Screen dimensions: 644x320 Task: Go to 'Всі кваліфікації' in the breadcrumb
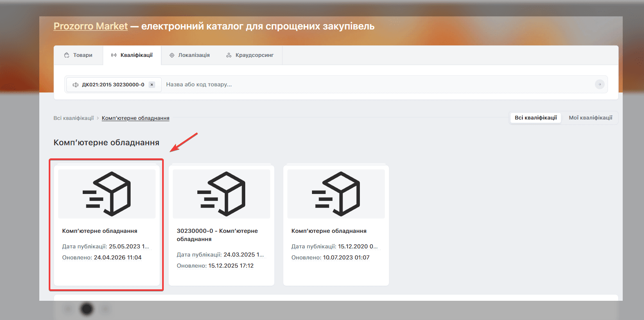(x=74, y=118)
